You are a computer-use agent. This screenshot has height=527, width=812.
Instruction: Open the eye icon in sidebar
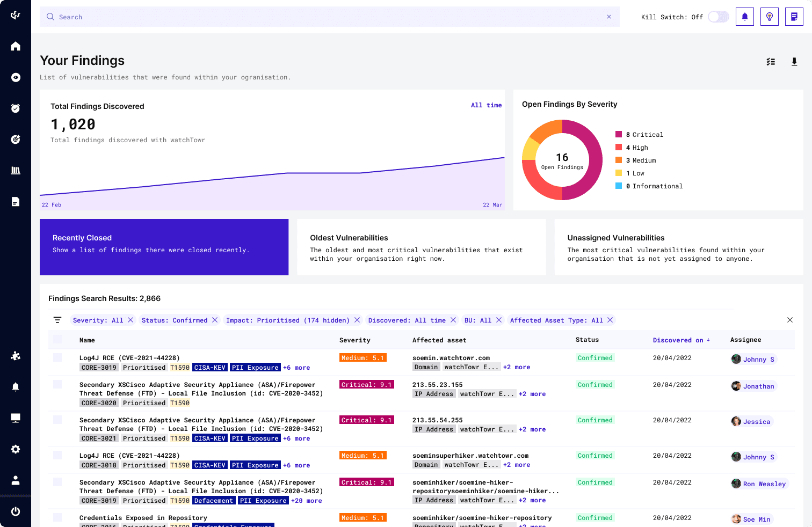(x=16, y=77)
